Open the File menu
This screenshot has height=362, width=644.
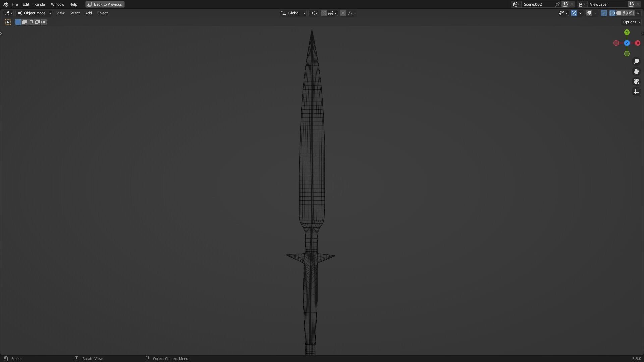click(15, 4)
